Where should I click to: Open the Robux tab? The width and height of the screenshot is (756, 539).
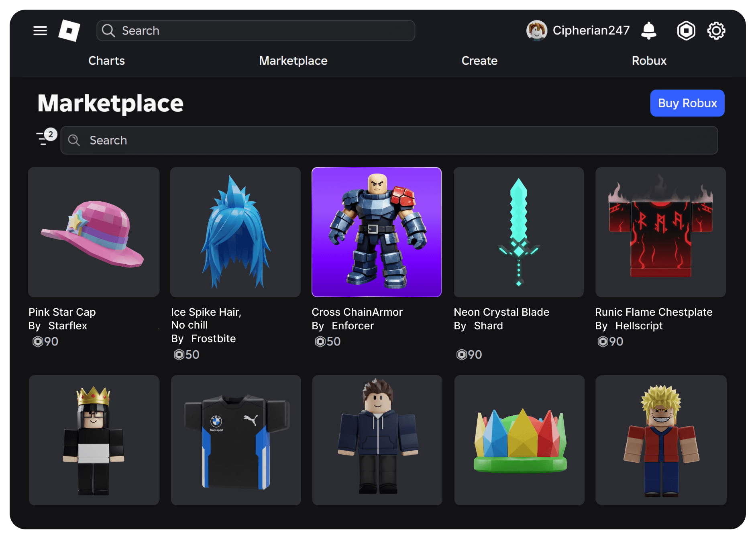tap(649, 61)
